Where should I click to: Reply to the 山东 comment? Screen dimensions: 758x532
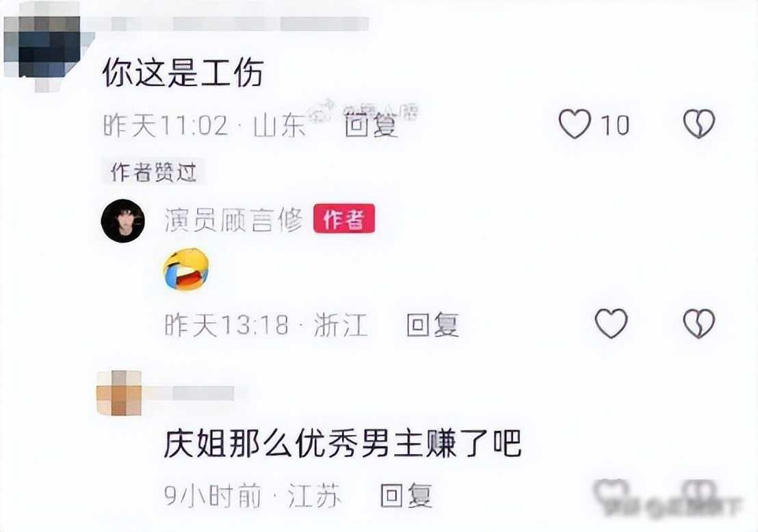(371, 125)
